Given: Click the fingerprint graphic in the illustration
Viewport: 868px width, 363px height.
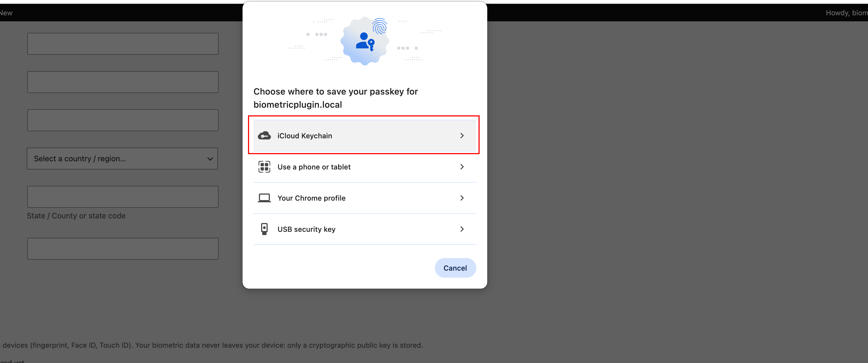Looking at the screenshot, I should [x=380, y=26].
